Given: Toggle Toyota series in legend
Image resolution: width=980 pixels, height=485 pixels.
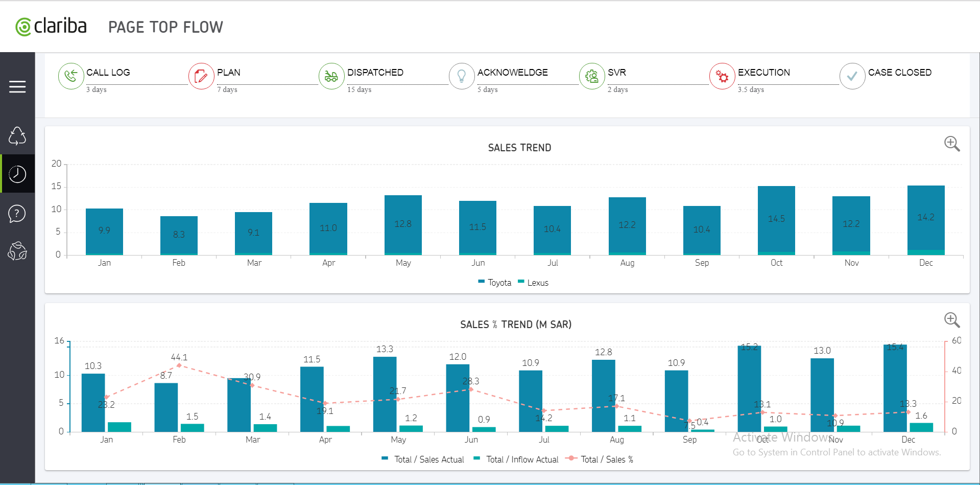Looking at the screenshot, I should point(494,283).
